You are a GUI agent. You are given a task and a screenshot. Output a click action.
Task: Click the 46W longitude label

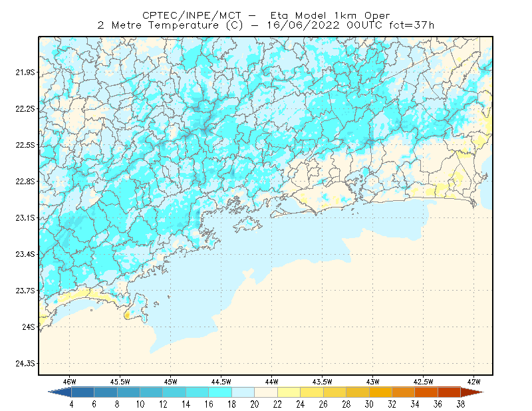click(x=70, y=382)
